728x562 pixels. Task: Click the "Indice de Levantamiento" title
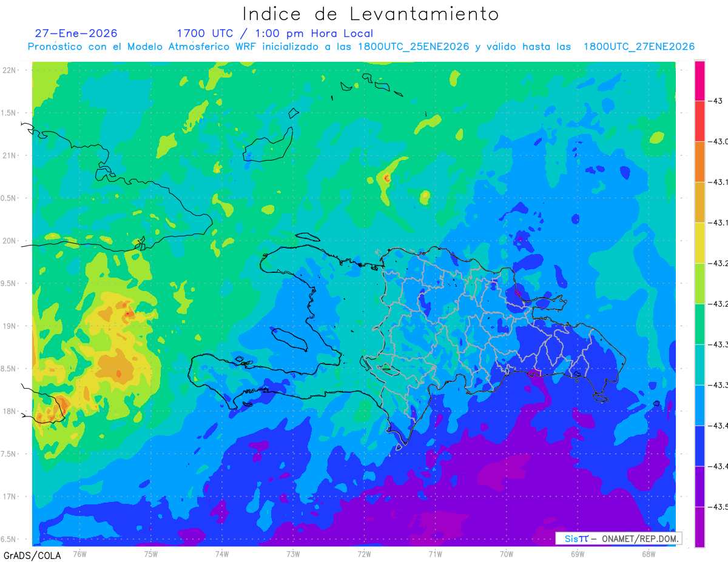click(371, 13)
